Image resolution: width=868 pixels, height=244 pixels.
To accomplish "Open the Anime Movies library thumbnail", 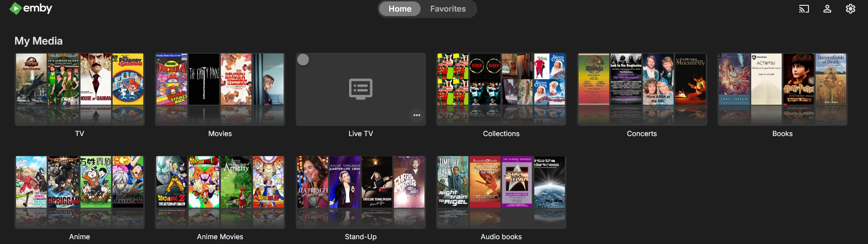I will 220,192.
